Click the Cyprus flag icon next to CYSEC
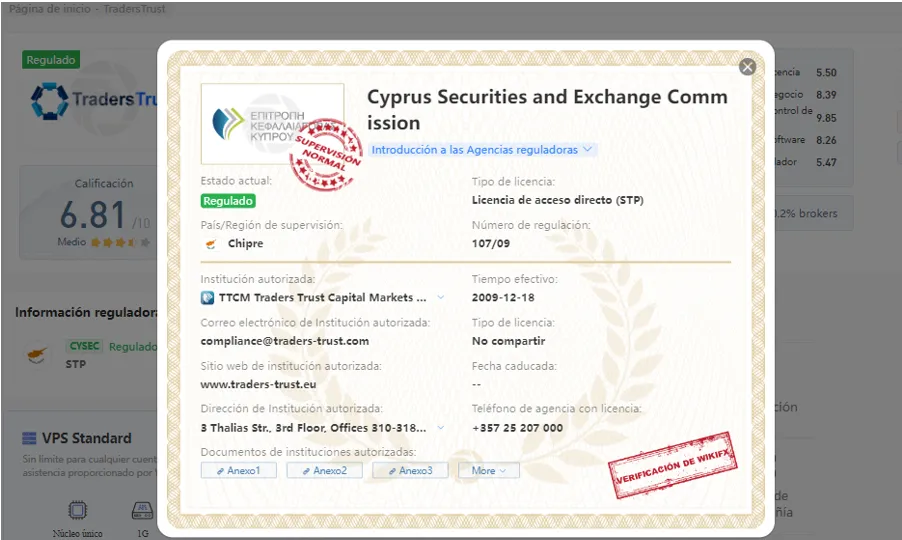This screenshot has height=540, width=902. (38, 354)
